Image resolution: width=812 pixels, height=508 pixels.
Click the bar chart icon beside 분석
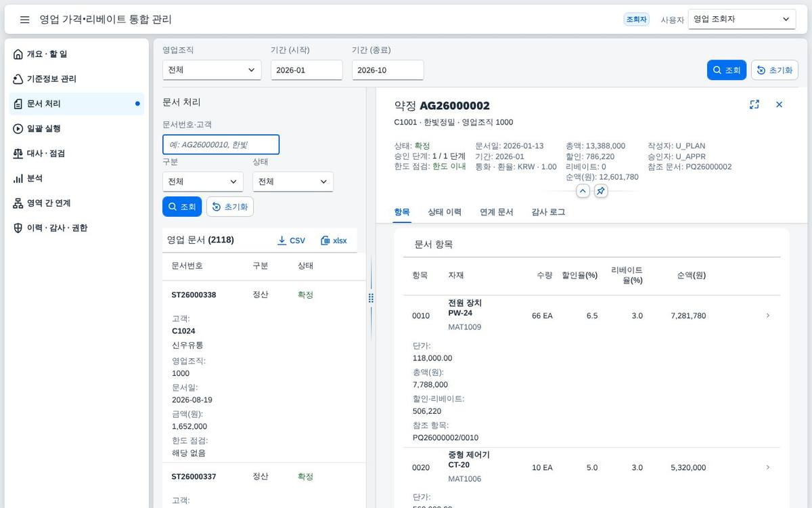click(18, 178)
